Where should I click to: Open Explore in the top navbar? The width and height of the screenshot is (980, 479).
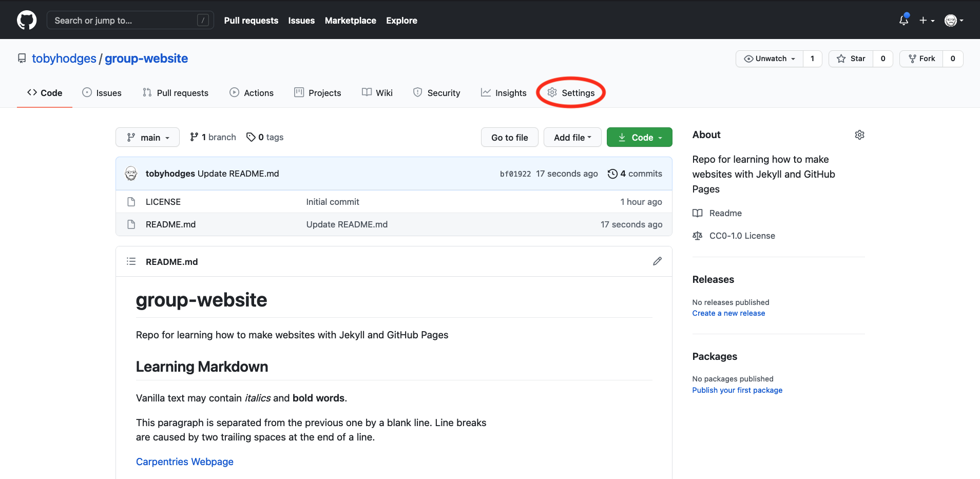[x=401, y=21]
